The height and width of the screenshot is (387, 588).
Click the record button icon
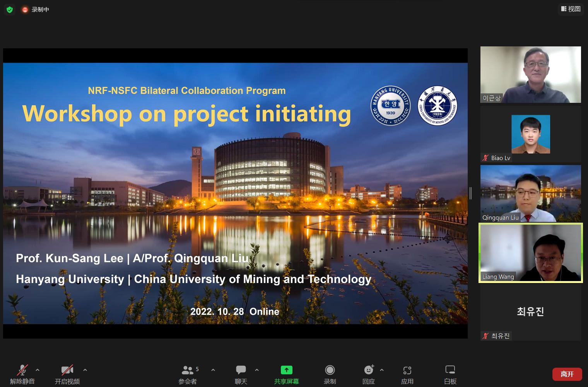(330, 370)
